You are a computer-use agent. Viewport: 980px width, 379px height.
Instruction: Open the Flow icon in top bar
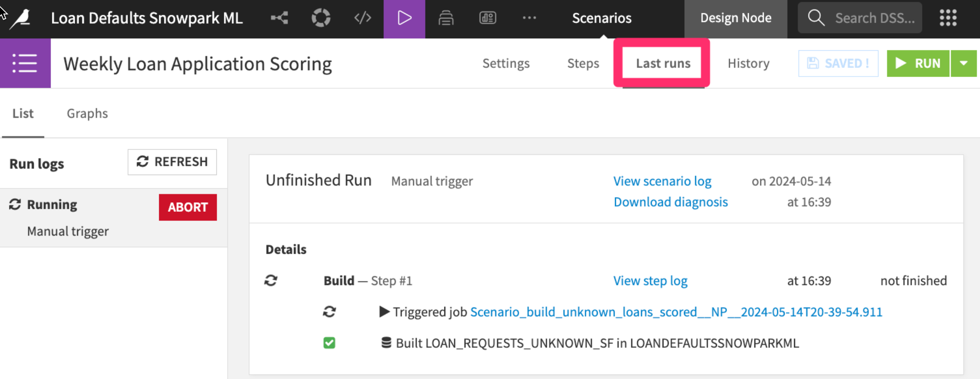click(279, 18)
